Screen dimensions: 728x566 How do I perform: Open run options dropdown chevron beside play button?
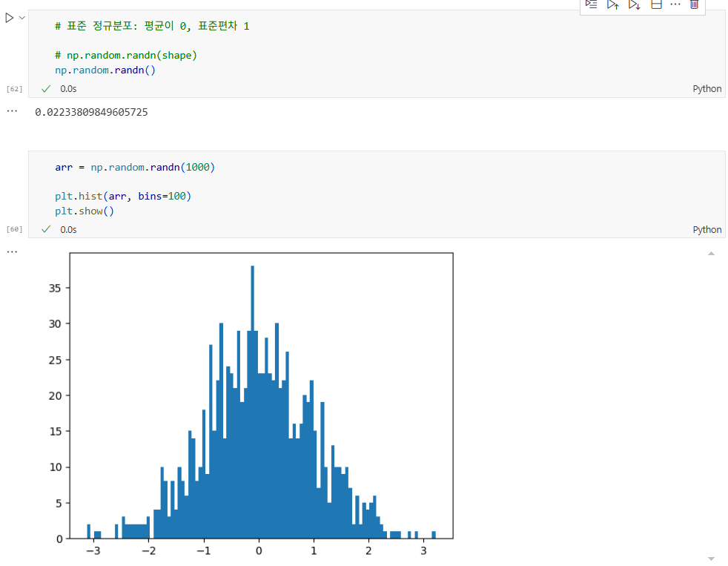[x=21, y=18]
